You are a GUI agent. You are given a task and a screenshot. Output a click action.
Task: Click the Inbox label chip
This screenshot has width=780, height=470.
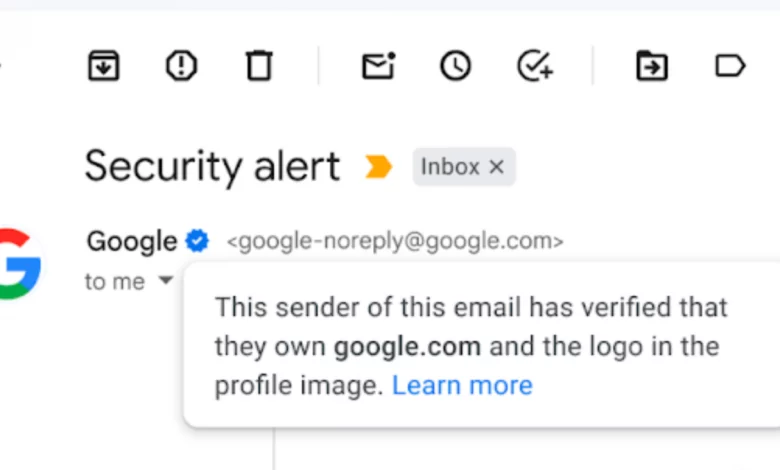(x=450, y=167)
